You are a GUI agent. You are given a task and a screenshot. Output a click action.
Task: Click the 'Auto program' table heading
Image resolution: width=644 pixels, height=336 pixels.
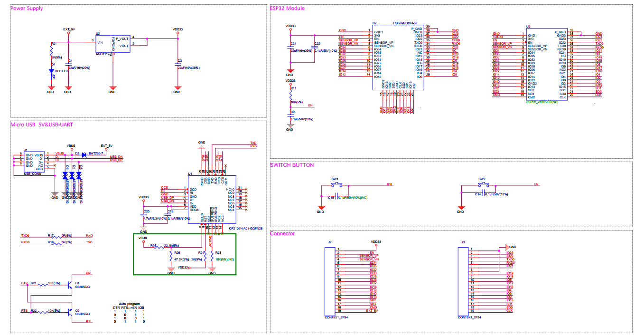(129, 304)
